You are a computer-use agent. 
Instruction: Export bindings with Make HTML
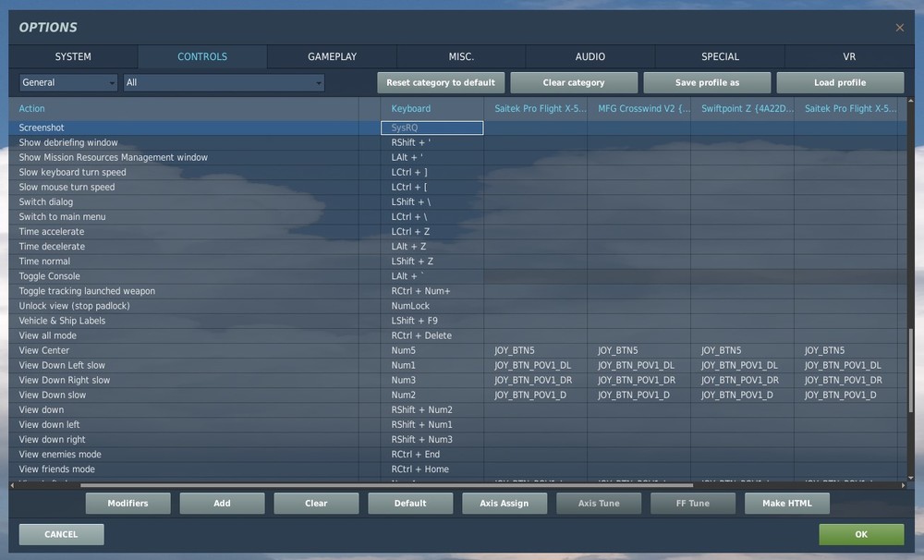point(787,504)
